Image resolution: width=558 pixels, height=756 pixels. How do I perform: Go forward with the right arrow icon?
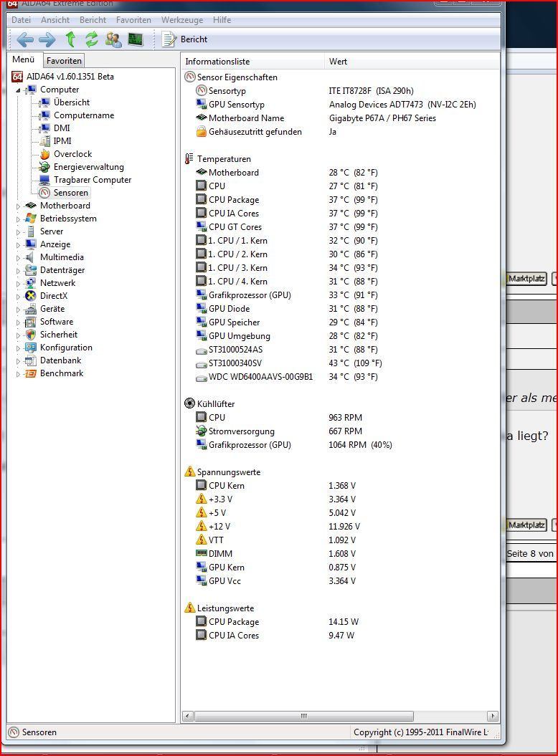point(47,39)
